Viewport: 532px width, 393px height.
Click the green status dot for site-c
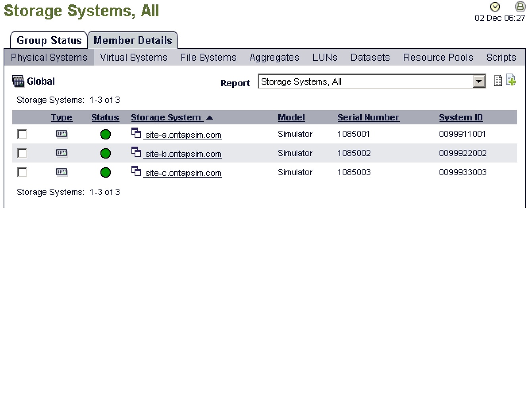pyautogui.click(x=106, y=172)
